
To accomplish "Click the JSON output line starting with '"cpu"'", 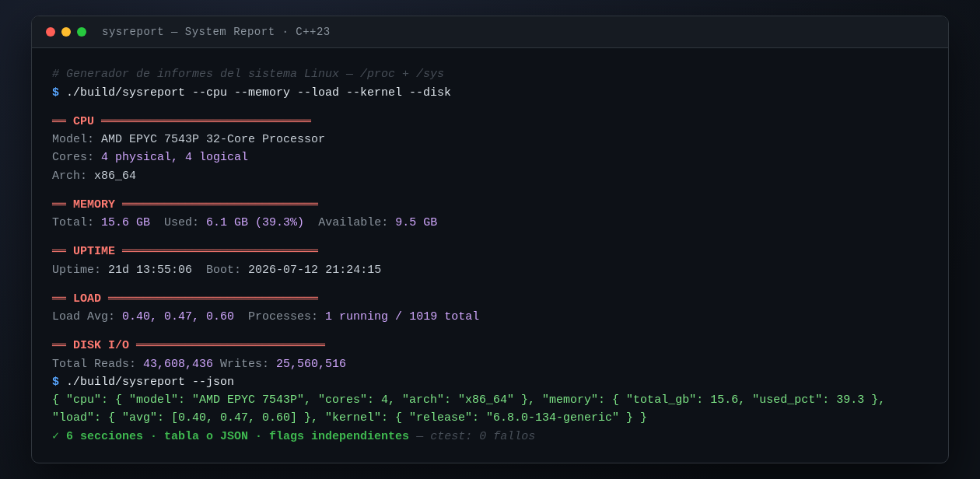I will [468, 400].
